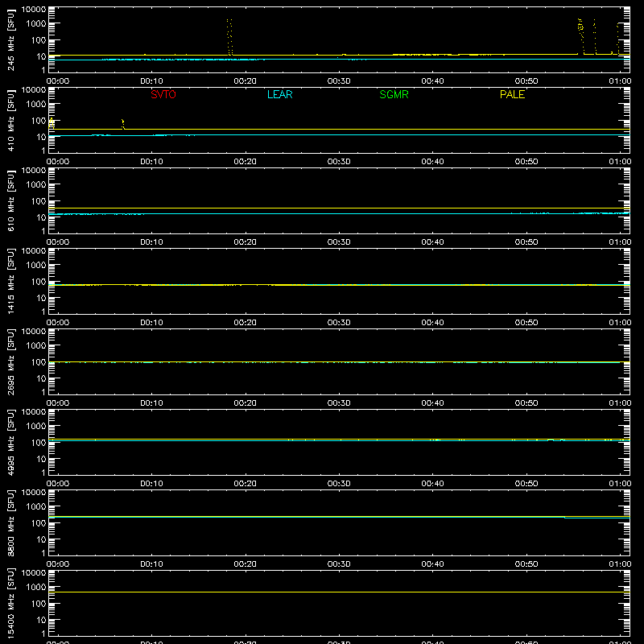Select the 8800 MHz [SFU] axis title

pyautogui.click(x=10, y=522)
